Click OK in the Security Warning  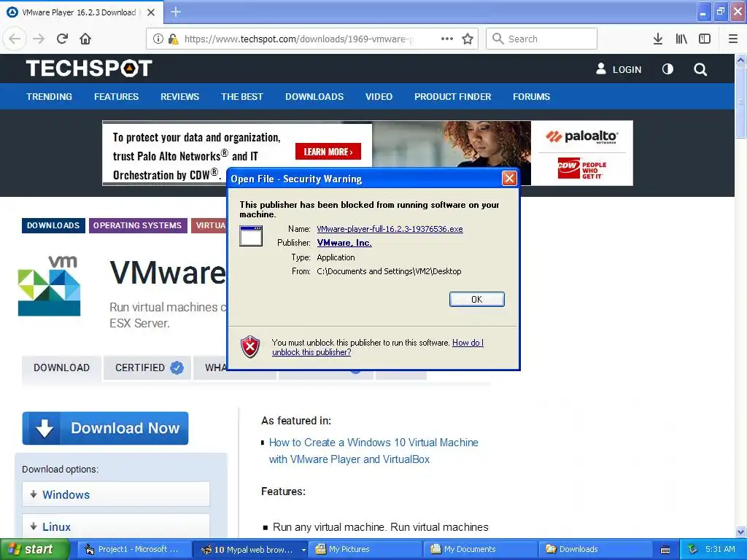point(477,299)
